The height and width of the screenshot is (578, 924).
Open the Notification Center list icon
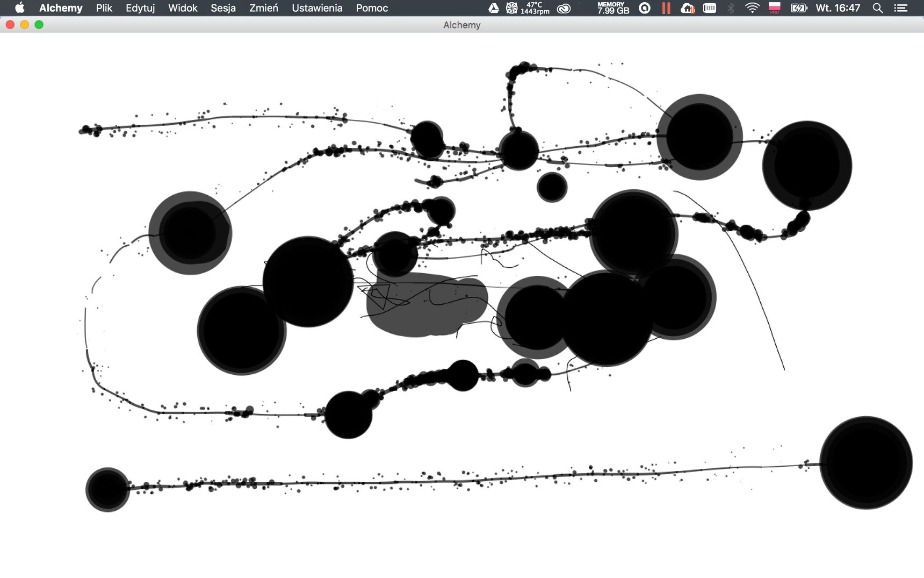[901, 8]
